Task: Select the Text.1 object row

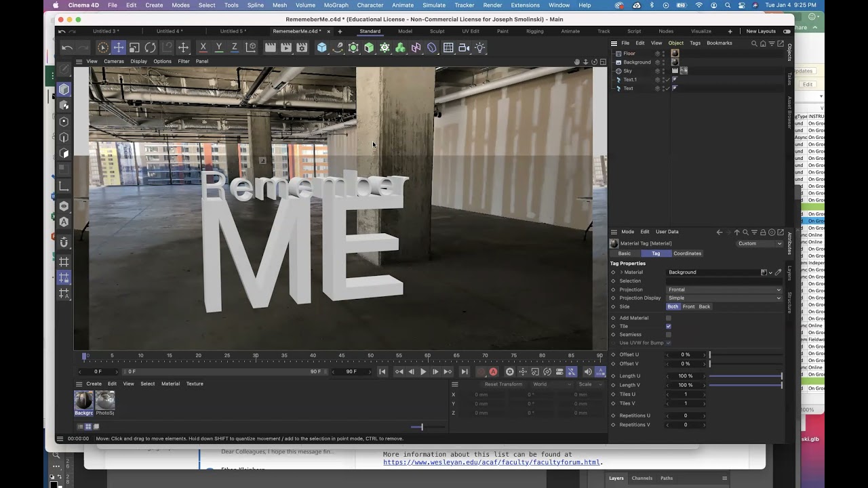Action: click(630, 79)
